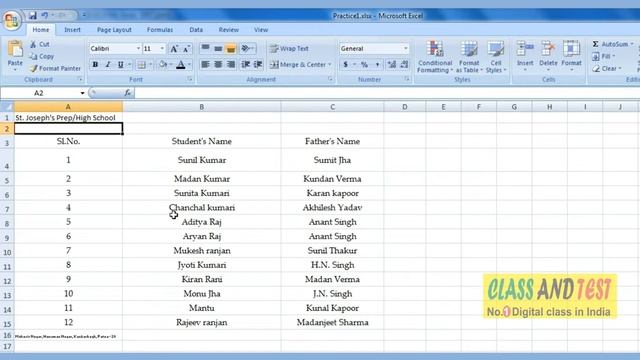The width and height of the screenshot is (640, 360).
Task: Expand AutoSum dropdown arrow
Action: [632, 44]
